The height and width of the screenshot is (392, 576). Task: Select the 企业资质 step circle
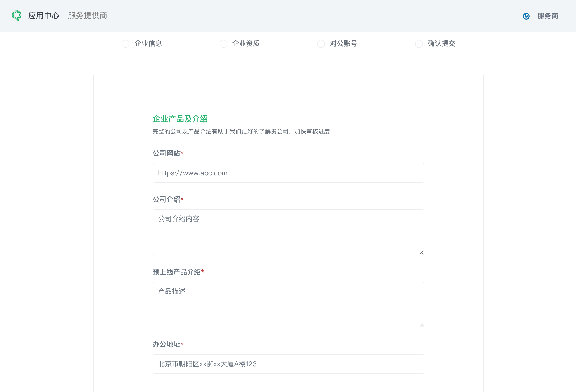[x=224, y=44]
